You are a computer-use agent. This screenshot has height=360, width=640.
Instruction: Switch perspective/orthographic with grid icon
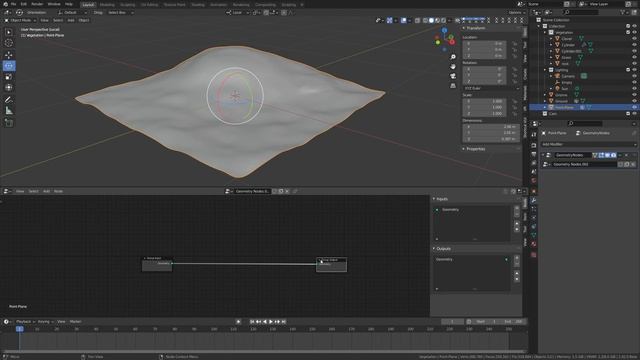coord(453,86)
